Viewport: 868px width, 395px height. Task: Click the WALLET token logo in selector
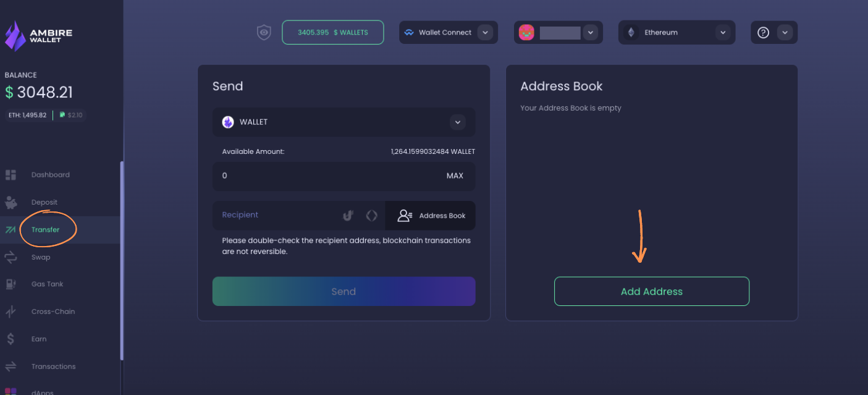[228, 122]
